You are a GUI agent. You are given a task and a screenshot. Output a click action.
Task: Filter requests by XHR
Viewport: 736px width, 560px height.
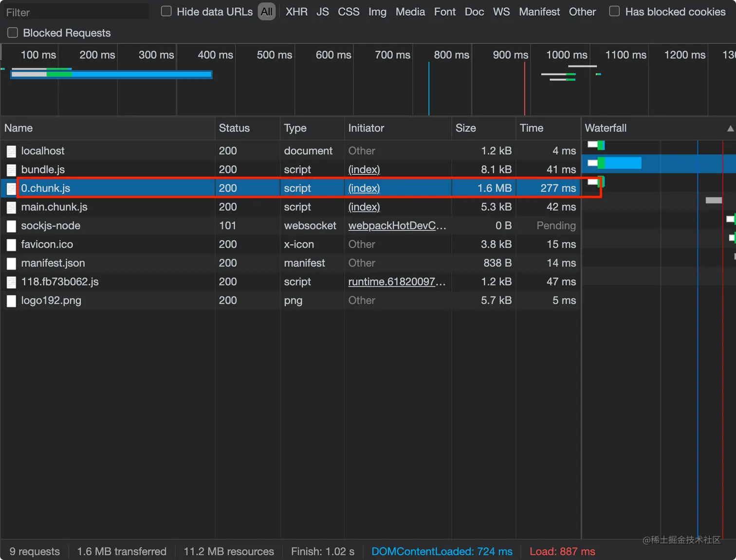tap(296, 12)
